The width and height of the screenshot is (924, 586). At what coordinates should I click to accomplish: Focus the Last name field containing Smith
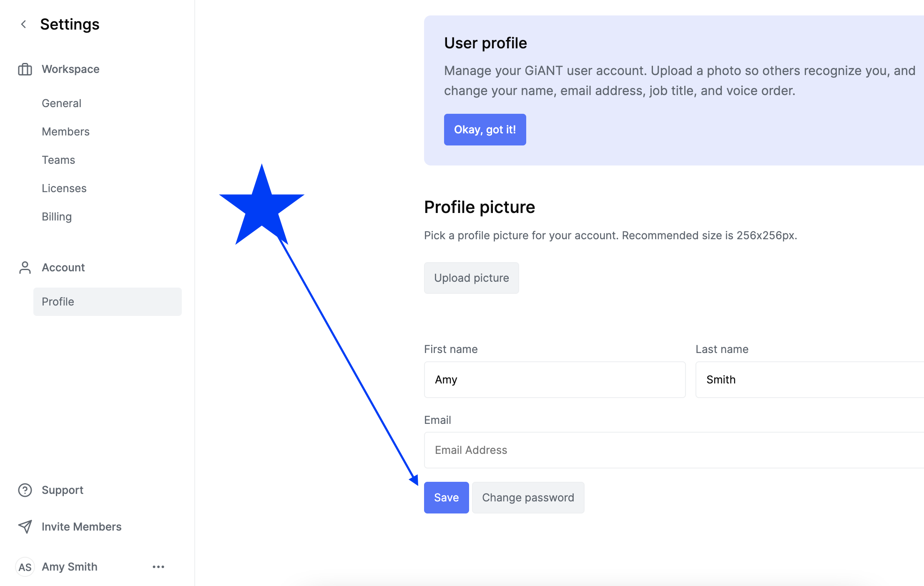[810, 380]
